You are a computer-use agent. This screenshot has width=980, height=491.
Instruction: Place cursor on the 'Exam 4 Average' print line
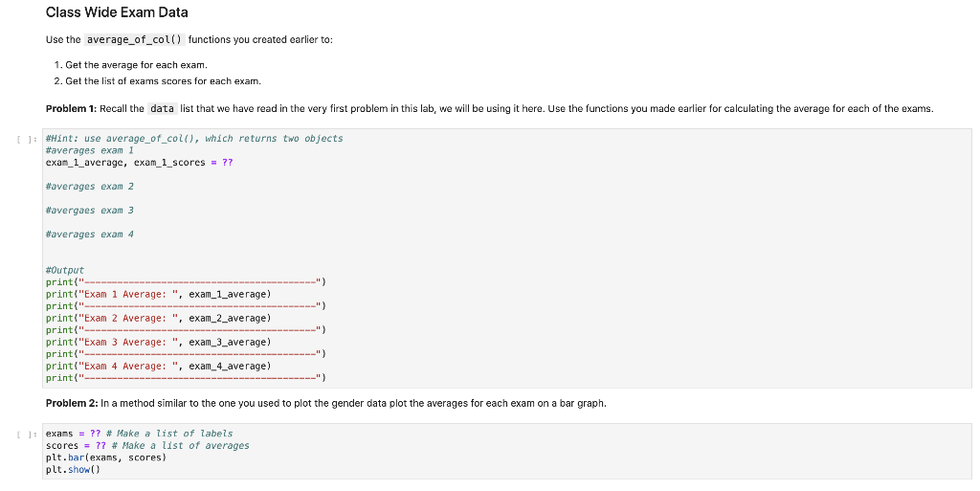(x=159, y=366)
